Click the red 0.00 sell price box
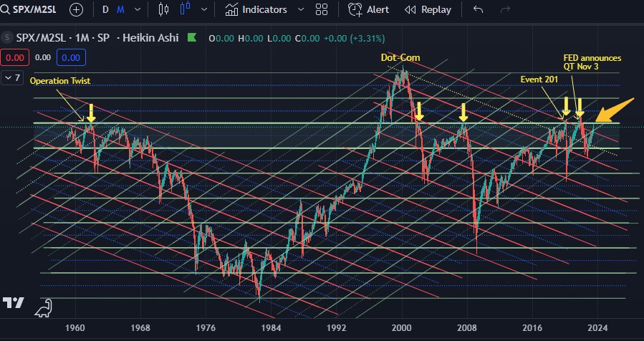Image resolution: width=644 pixels, height=341 pixels. click(x=15, y=57)
